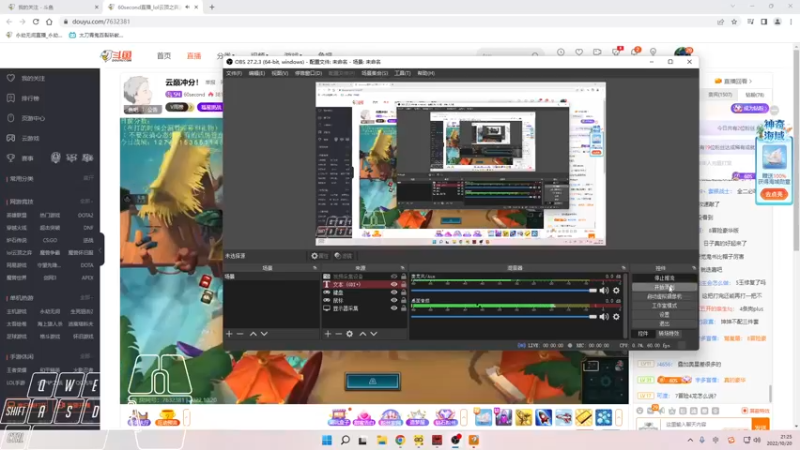This screenshot has width=800, height=450.
Task: Remove scene with the minus icon in the Scenes panel
Action: [240, 334]
